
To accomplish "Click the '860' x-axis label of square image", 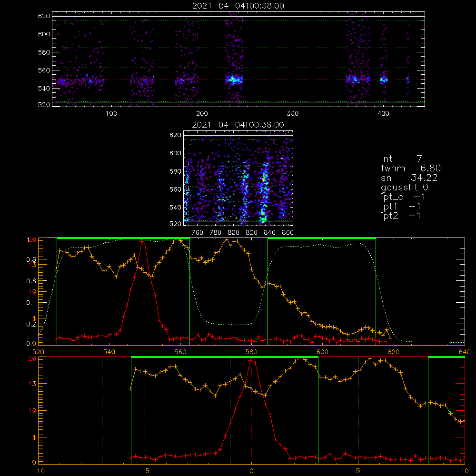I will tap(288, 233).
